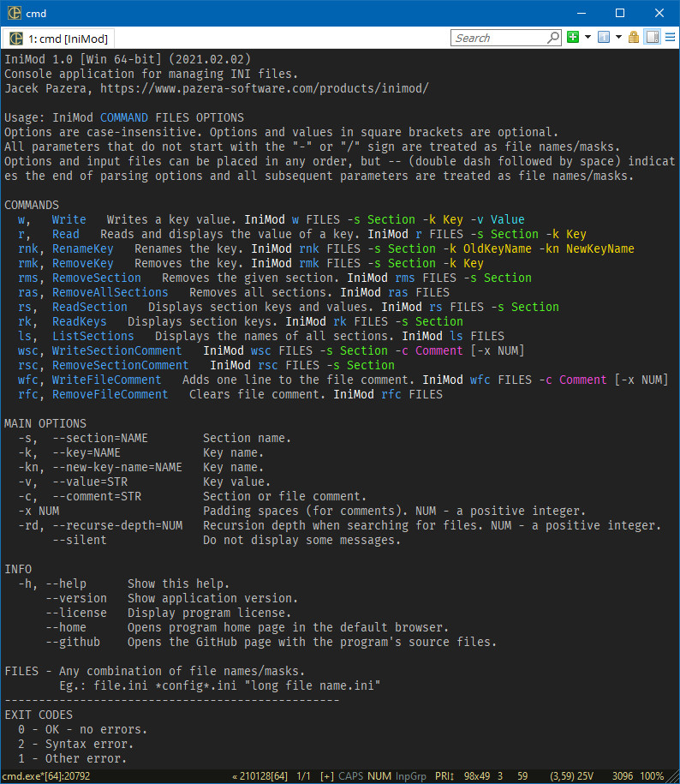This screenshot has height=784, width=680.
Task: Click 'cmd.exe*[64]:20792' in status bar
Action: click(46, 776)
